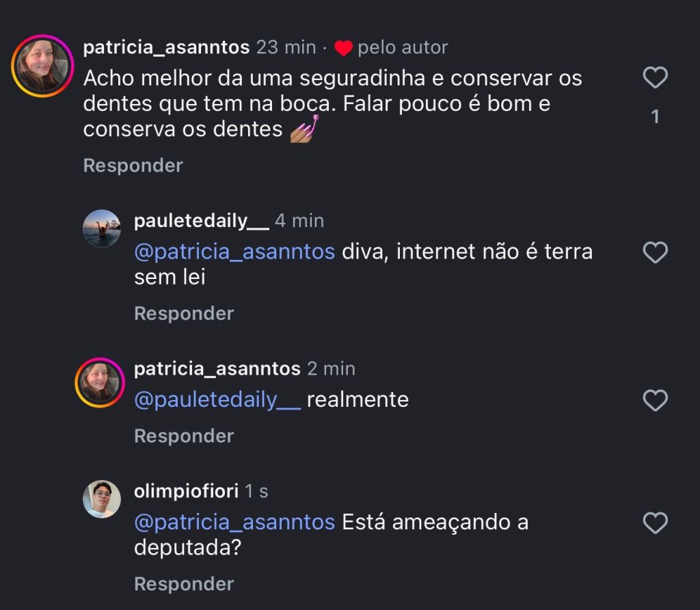Open the pauletedaily__ username on the 4 min reply
The image size is (700, 610).
pos(201,221)
